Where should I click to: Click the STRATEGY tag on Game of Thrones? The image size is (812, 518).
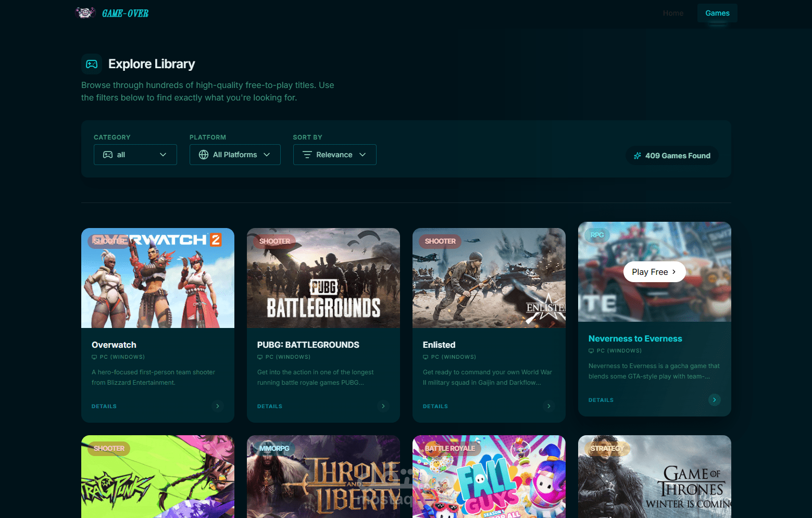[x=607, y=448]
